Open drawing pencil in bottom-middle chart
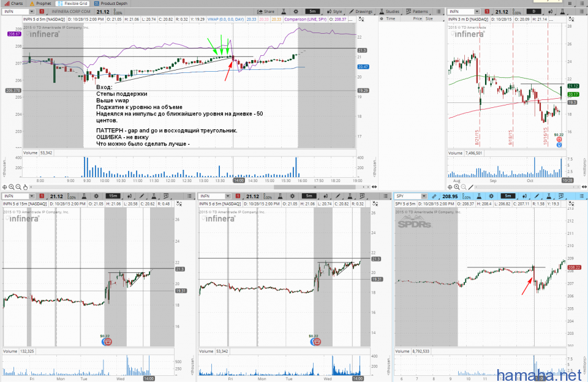588x382 pixels. (x=337, y=196)
